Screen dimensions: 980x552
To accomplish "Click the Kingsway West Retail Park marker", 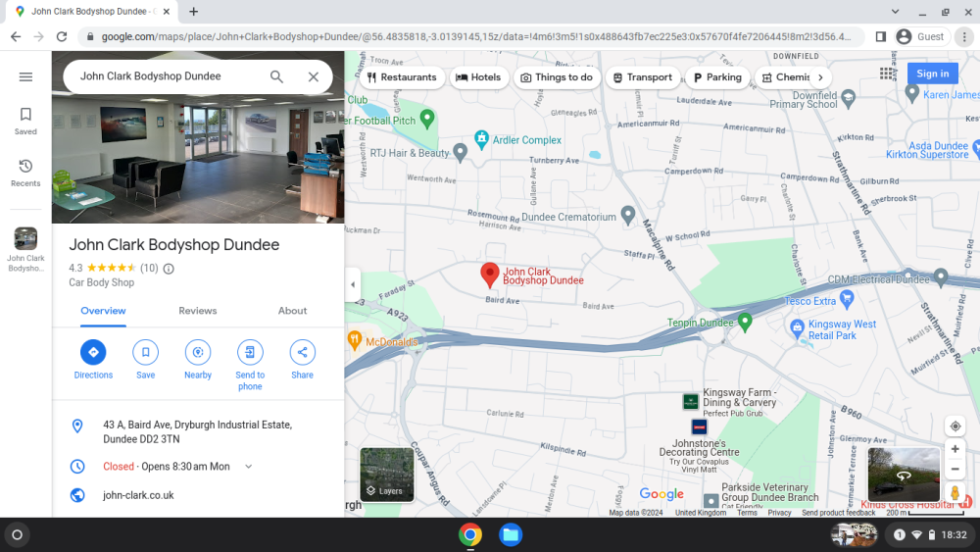I will [x=797, y=328].
